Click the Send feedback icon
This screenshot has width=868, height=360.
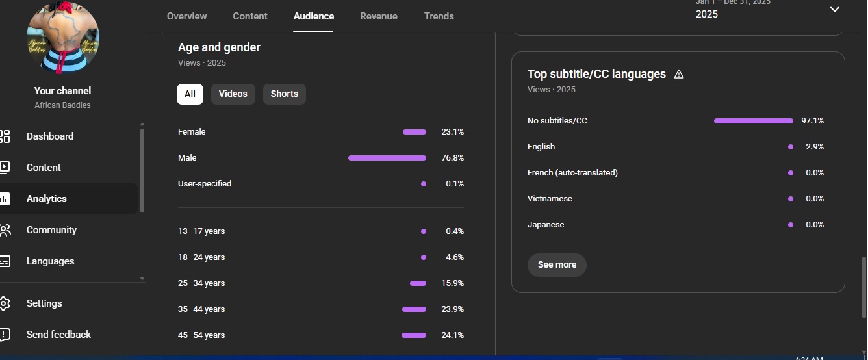pos(5,335)
